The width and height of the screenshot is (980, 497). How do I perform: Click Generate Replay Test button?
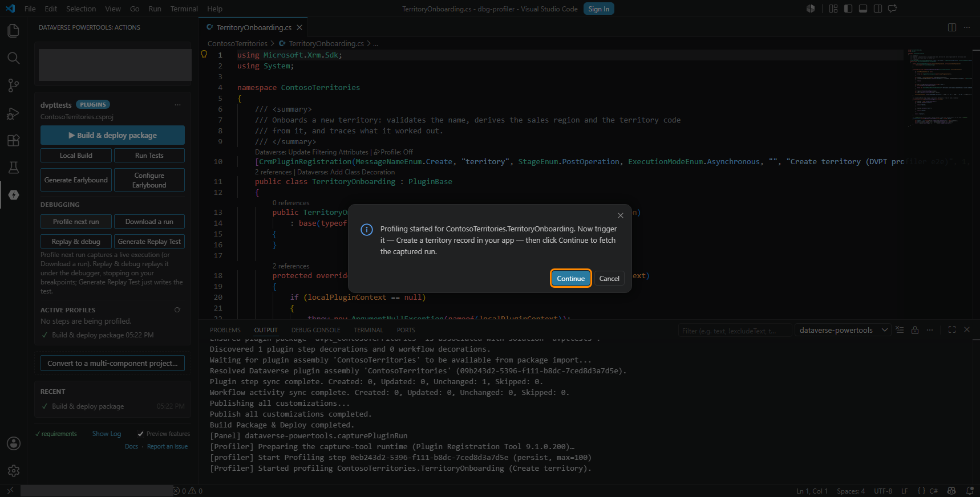(149, 242)
